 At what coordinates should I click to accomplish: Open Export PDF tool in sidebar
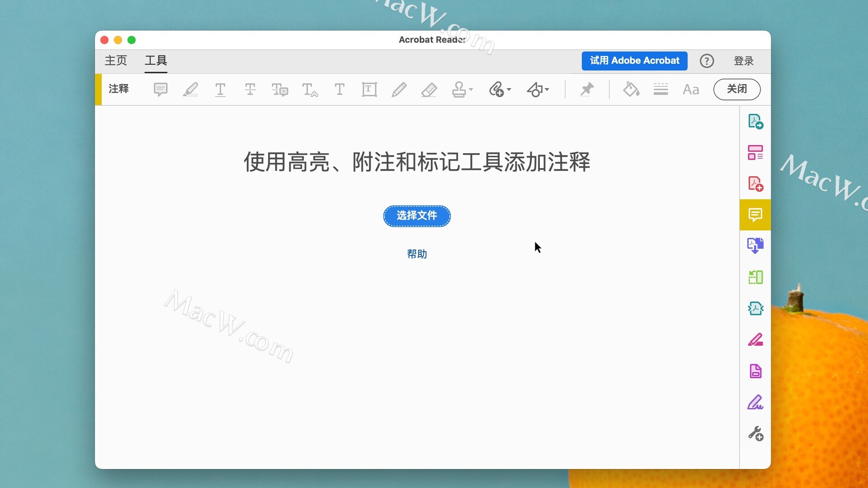755,246
